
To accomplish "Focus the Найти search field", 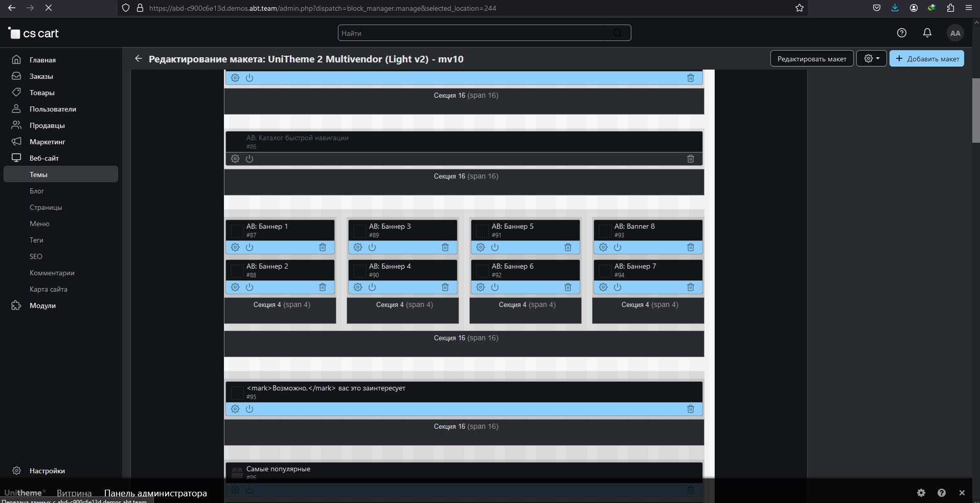I will pos(484,33).
